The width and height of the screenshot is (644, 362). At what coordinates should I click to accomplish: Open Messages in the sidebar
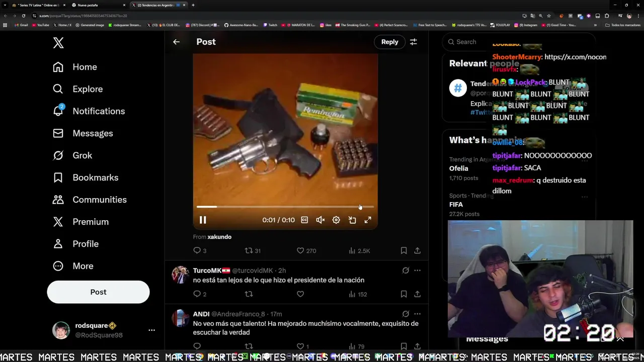(x=83, y=133)
